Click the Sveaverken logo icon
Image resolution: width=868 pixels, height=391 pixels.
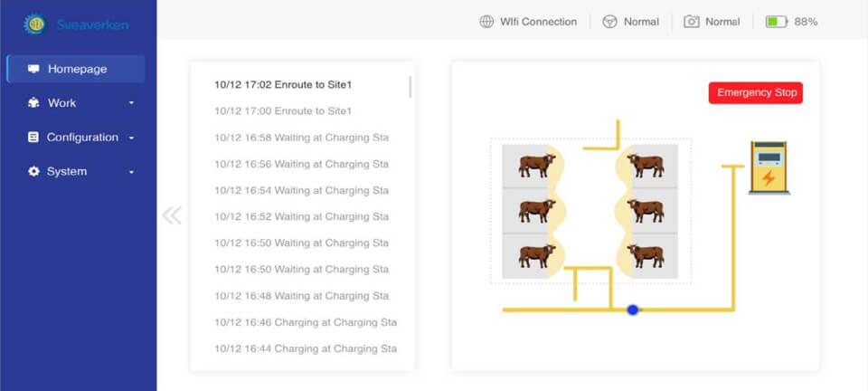[34, 24]
